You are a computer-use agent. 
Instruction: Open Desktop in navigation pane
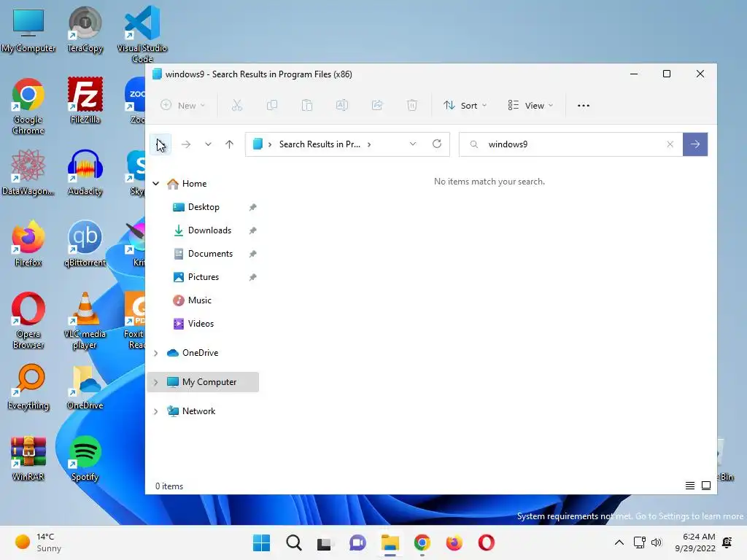click(x=204, y=207)
